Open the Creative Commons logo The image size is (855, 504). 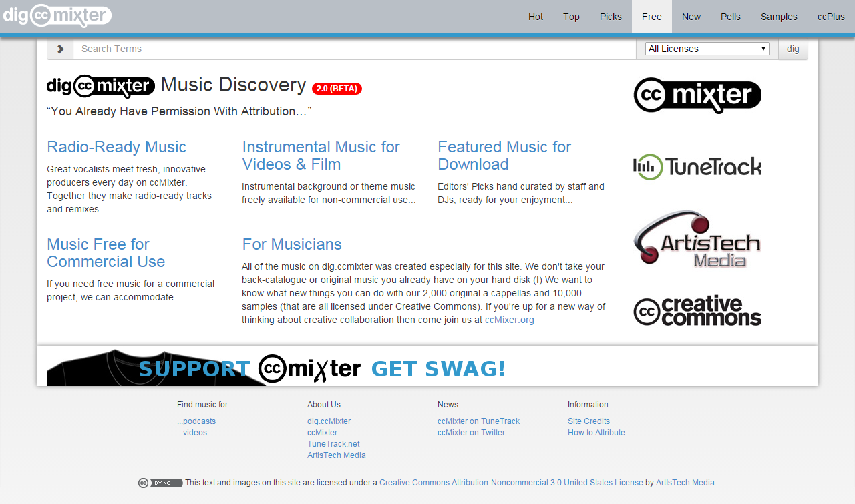[x=697, y=311]
